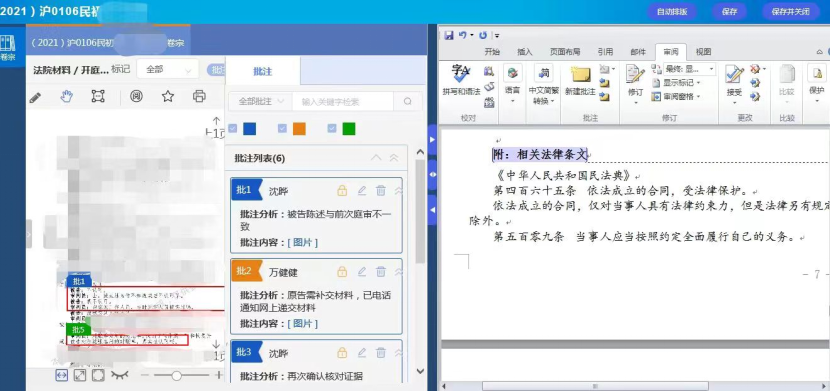Mark document with the star icon
830x391 pixels.
tap(168, 96)
